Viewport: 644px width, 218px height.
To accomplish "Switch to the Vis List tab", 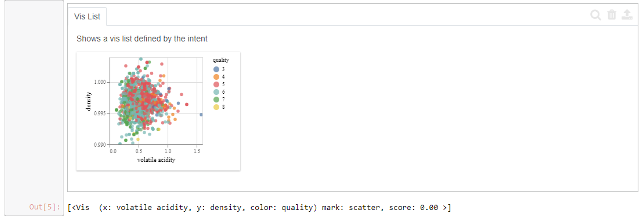I will pos(87,16).
